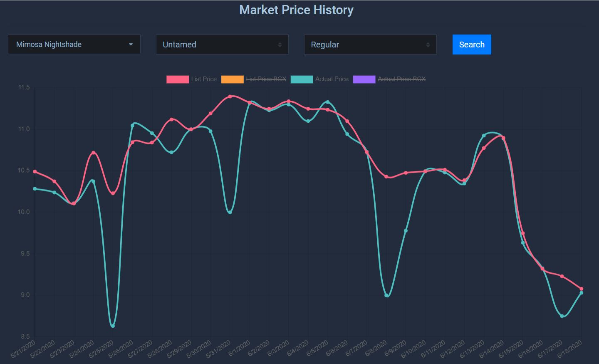The width and height of the screenshot is (599, 364).
Task: Click the blue Search button
Action: coord(472,45)
